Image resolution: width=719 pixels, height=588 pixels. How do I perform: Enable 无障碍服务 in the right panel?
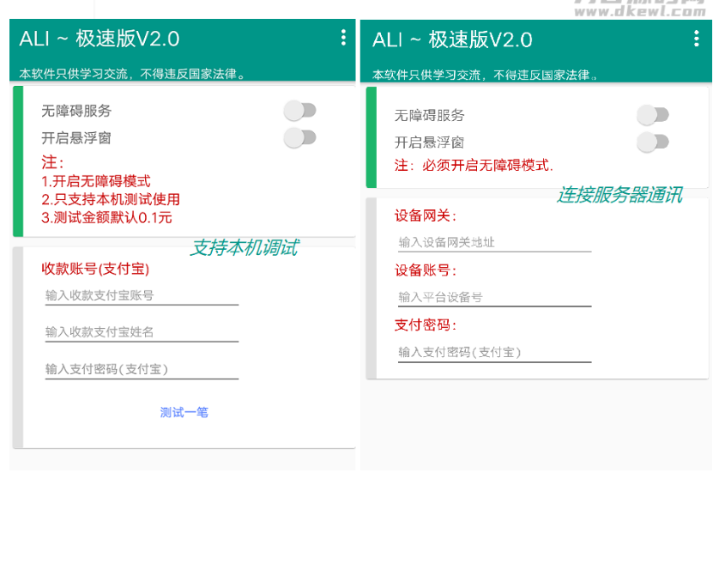pos(654,114)
